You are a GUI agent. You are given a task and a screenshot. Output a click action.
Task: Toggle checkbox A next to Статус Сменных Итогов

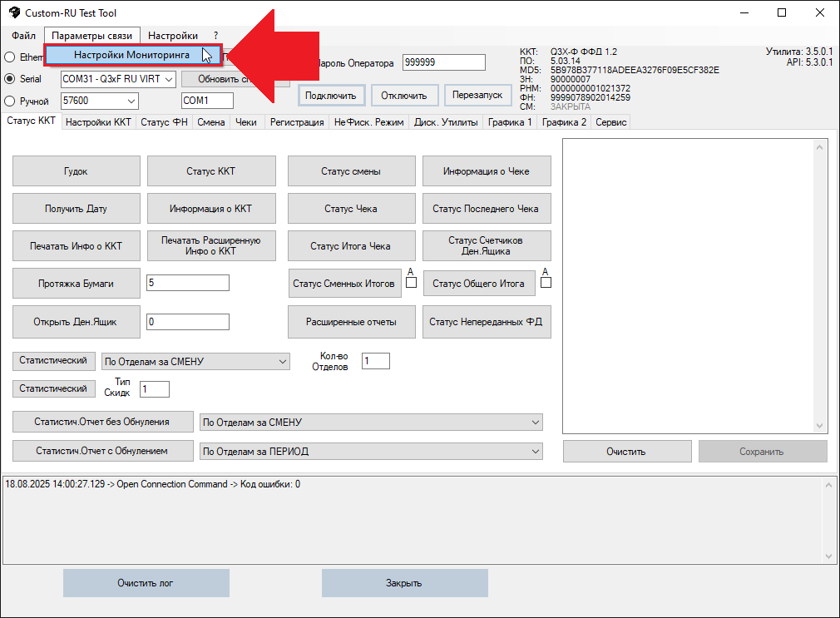(411, 283)
